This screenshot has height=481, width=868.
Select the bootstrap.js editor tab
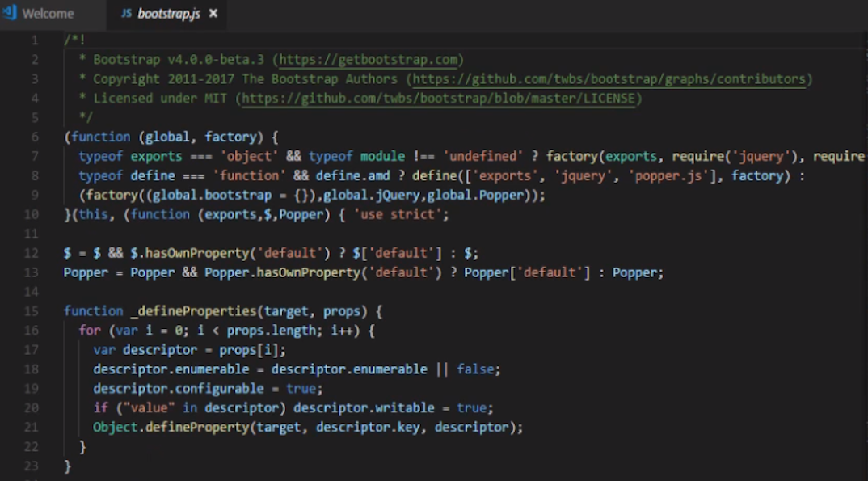point(169,14)
